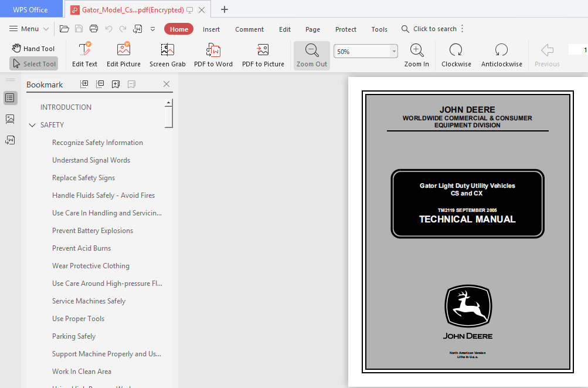The height and width of the screenshot is (388, 588).
Task: Open the Comment tab
Action: pyautogui.click(x=249, y=29)
